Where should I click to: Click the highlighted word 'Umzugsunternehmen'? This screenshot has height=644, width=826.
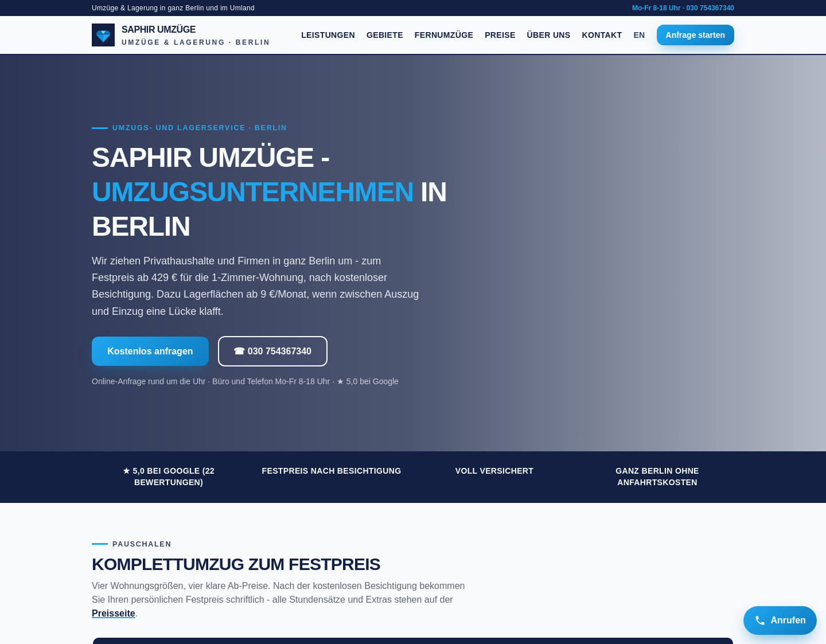[252, 192]
